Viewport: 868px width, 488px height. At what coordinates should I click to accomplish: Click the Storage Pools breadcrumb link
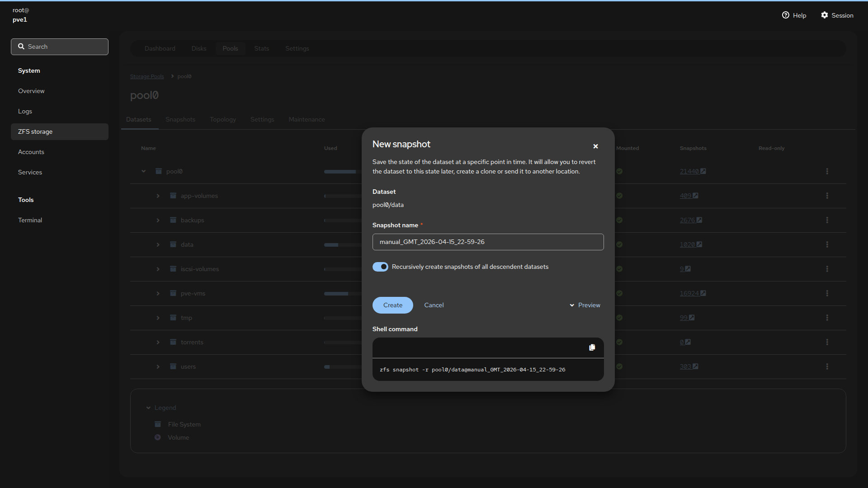pyautogui.click(x=147, y=76)
